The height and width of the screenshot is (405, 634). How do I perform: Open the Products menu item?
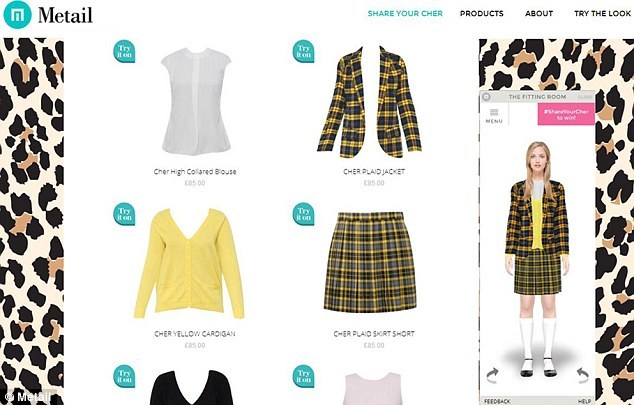click(482, 13)
